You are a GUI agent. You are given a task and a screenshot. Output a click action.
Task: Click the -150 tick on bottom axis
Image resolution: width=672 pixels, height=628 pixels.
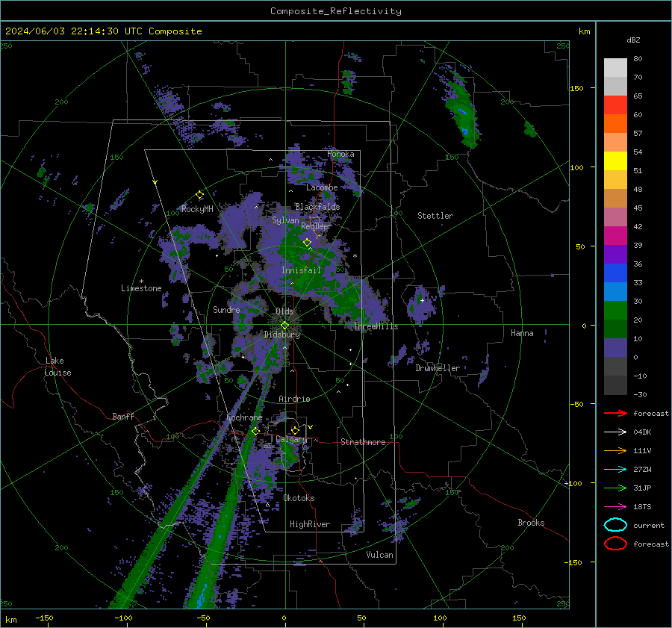pos(44,618)
